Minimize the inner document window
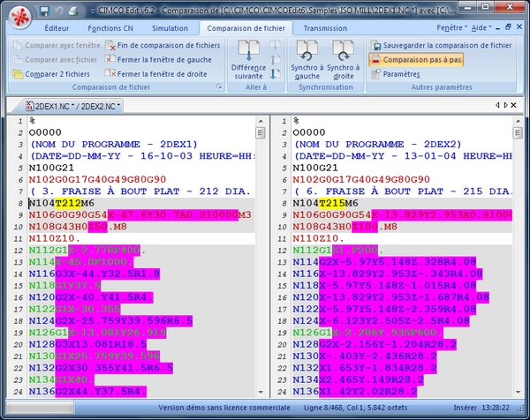This screenshot has height=420, width=530. [498, 28]
